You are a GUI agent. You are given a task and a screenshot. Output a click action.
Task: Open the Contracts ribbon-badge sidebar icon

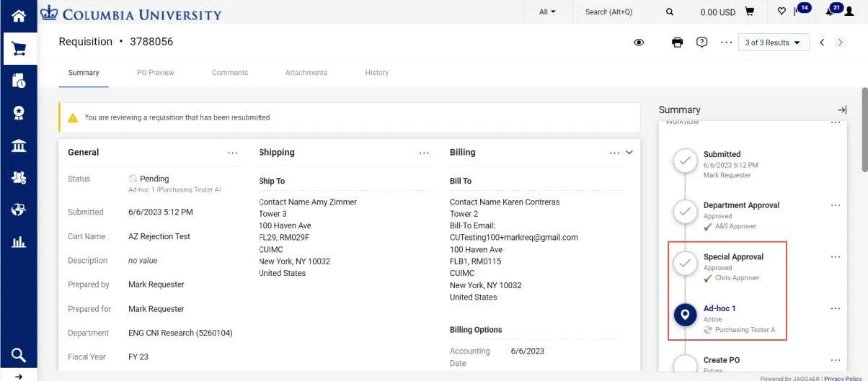[19, 113]
